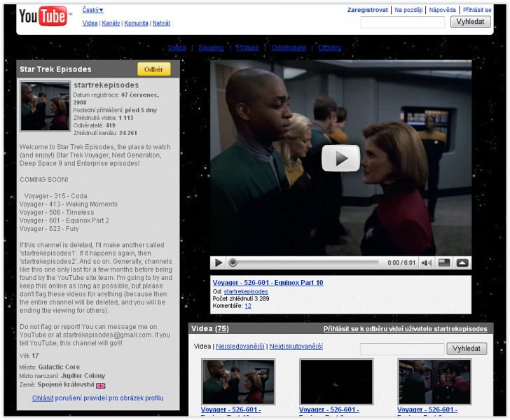Image resolution: width=510 pixels, height=420 pixels.
Task: Open Nápověda help link
Action: pos(442,10)
